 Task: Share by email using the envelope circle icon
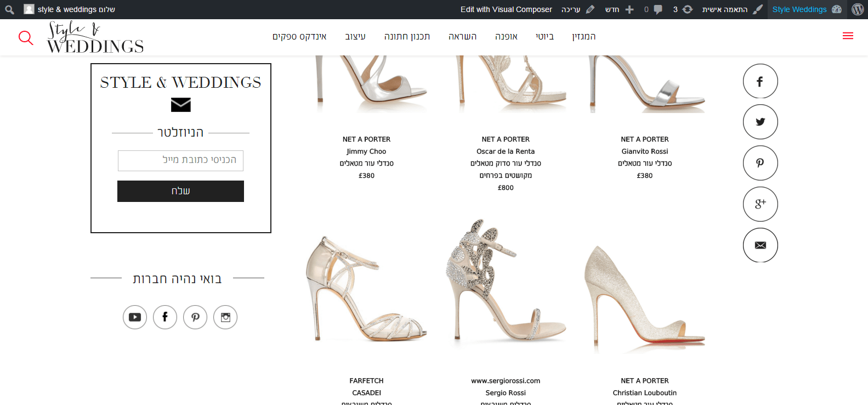760,245
